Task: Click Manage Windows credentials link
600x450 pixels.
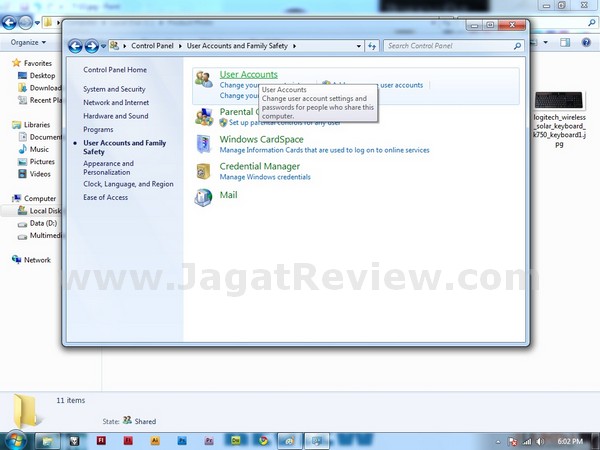Action: click(265, 177)
